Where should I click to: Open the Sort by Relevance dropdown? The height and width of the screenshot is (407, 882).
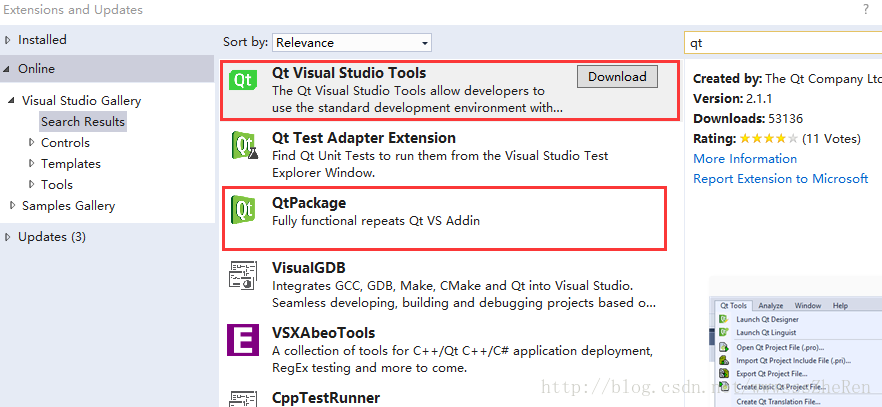tap(352, 43)
